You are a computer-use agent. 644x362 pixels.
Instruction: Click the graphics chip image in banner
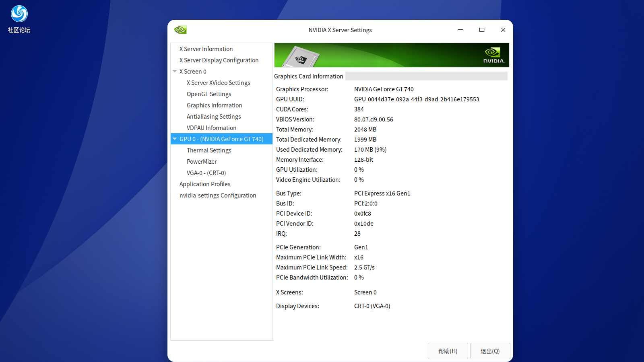point(301,57)
